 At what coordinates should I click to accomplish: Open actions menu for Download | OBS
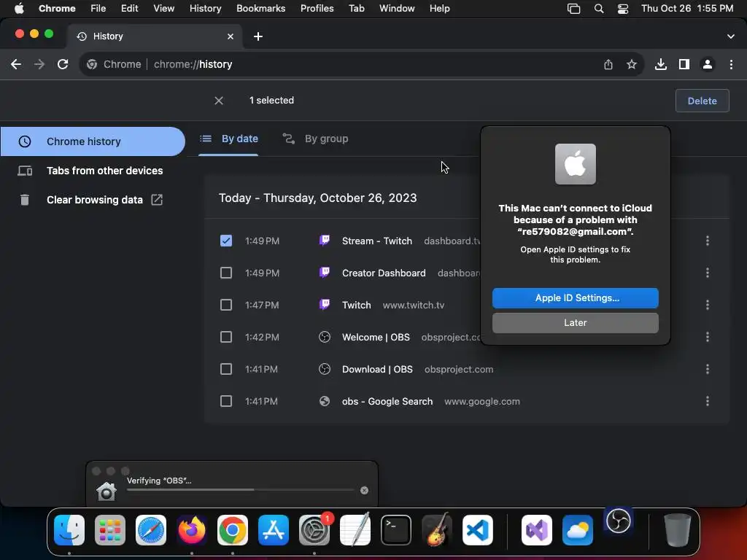coord(708,369)
